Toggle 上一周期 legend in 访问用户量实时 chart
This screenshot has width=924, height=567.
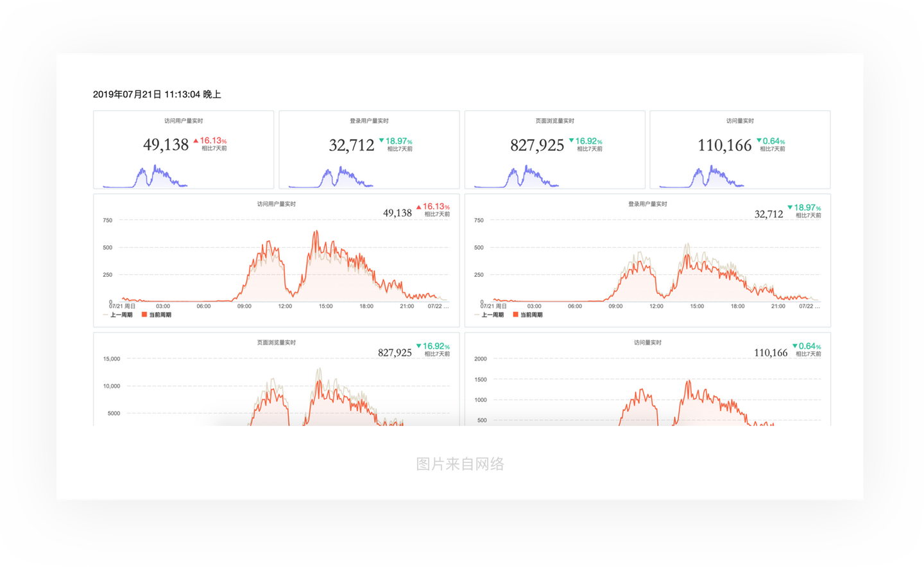click(x=118, y=315)
